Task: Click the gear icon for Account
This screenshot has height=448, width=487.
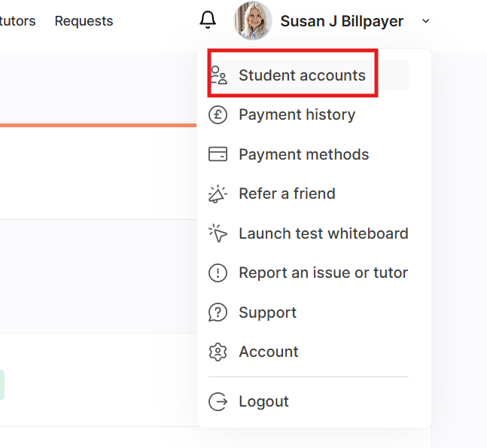Action: (x=218, y=352)
